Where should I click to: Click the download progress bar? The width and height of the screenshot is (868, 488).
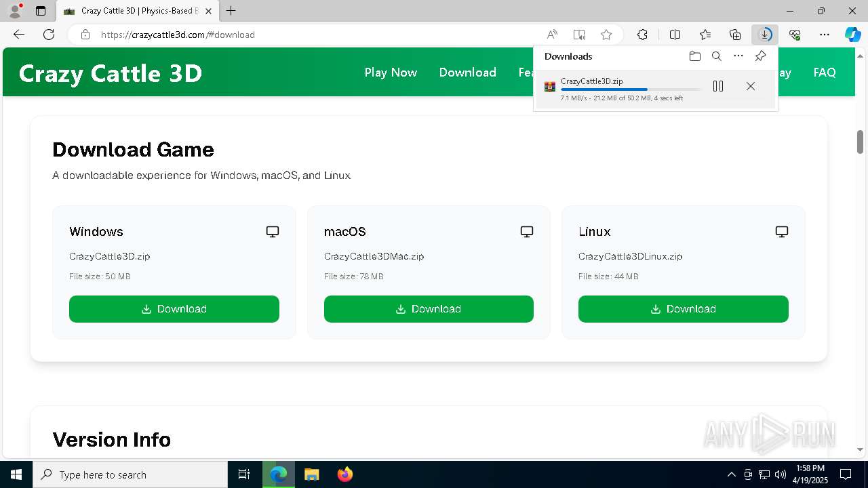coord(631,89)
